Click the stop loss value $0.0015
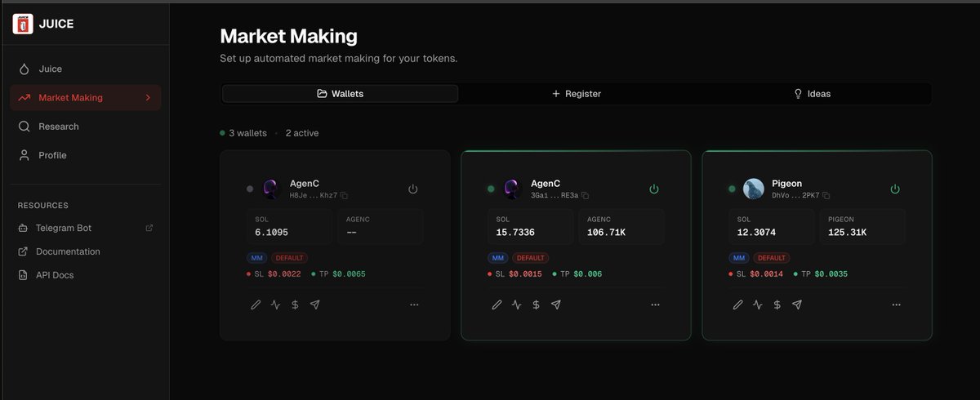The height and width of the screenshot is (400, 980). coord(526,274)
